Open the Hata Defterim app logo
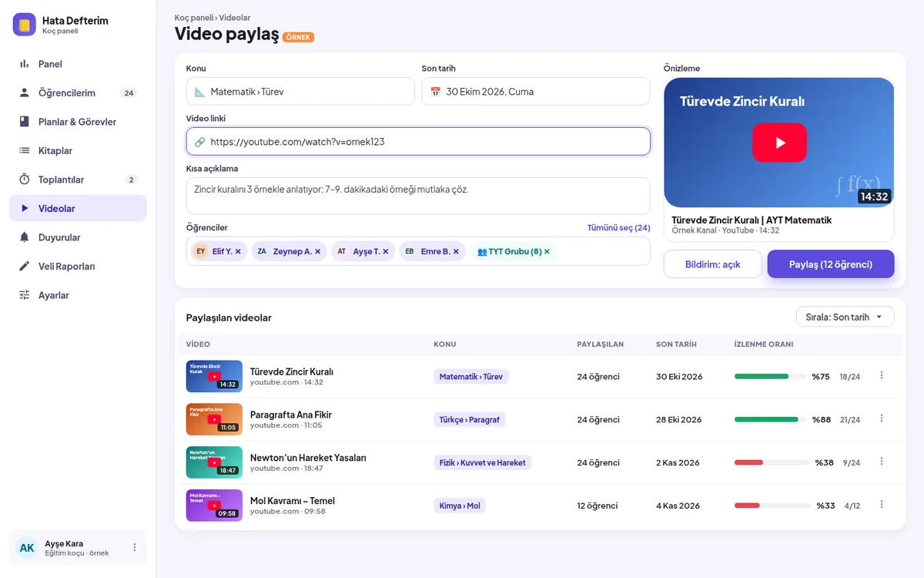 pyautogui.click(x=25, y=25)
